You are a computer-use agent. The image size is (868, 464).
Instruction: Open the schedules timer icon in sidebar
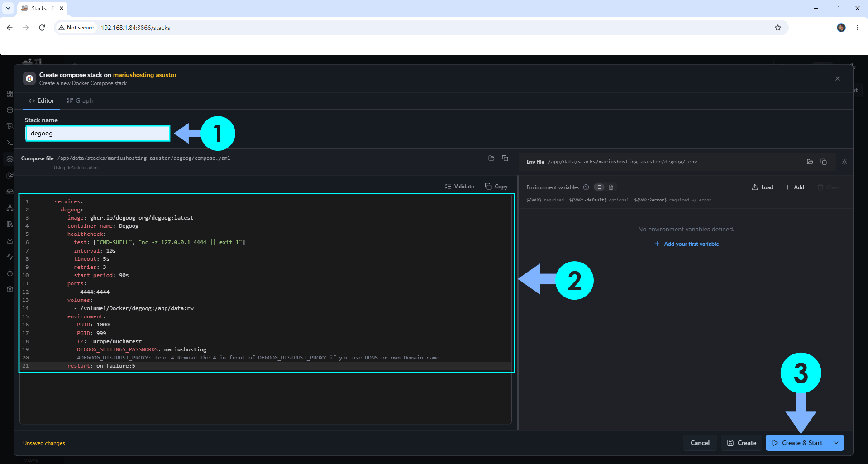(x=10, y=273)
